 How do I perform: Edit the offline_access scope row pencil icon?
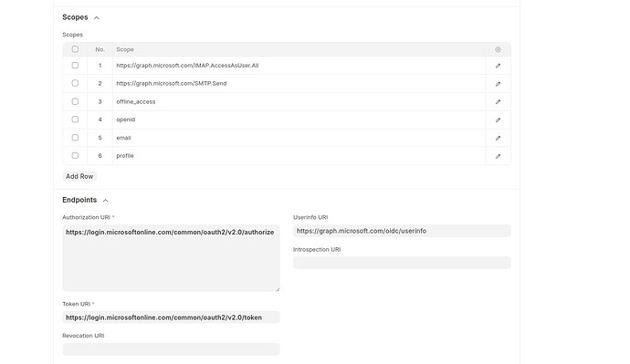point(498,102)
